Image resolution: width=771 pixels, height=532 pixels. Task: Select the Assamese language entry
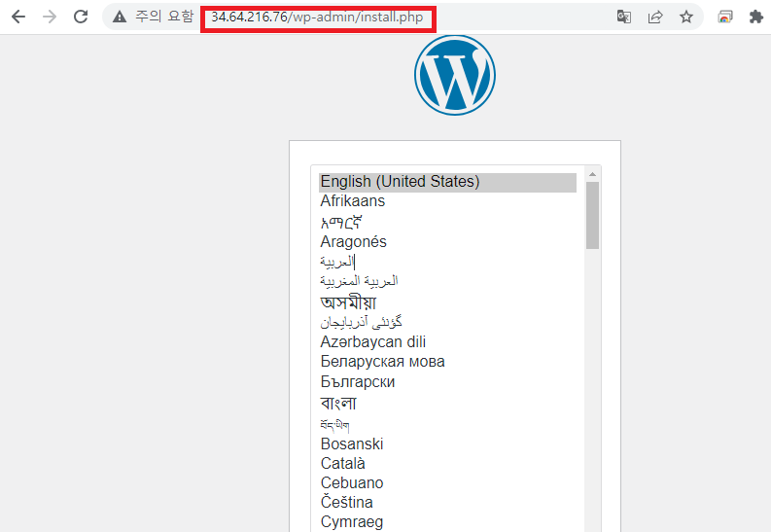[x=447, y=301]
